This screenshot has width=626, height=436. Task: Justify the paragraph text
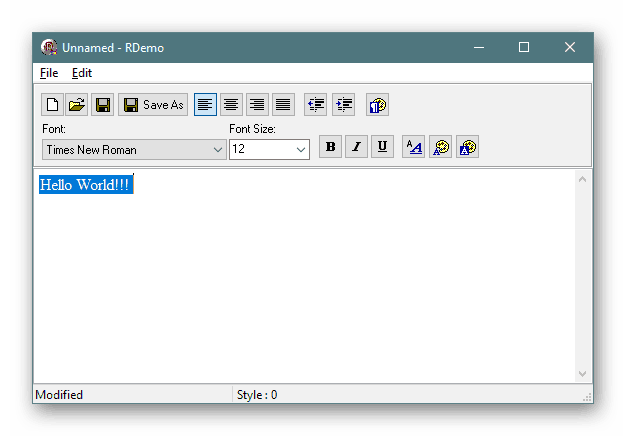click(283, 105)
